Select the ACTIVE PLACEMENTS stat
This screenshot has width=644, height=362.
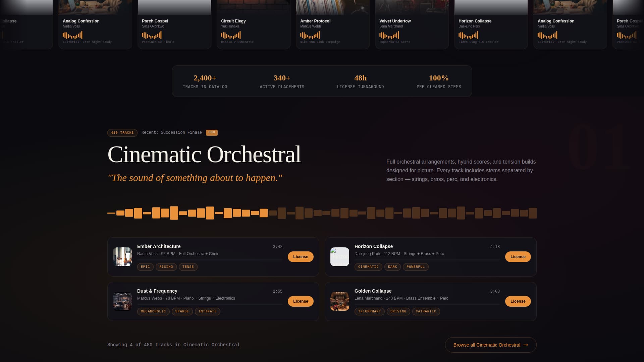coord(282,81)
